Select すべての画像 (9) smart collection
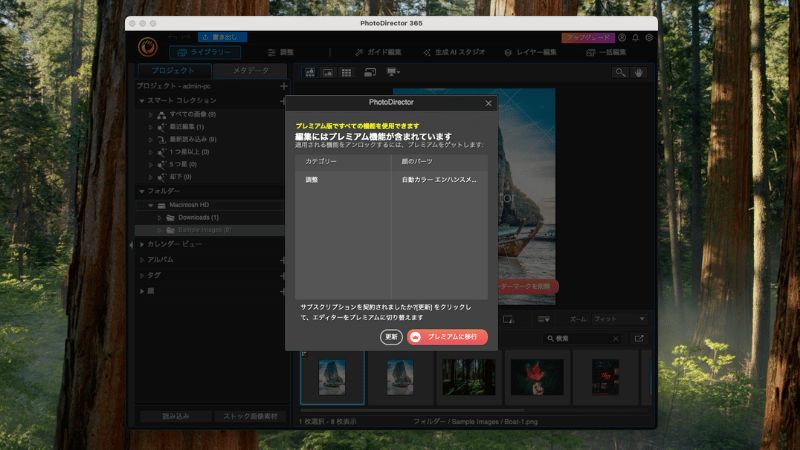This screenshot has height=450, width=800. click(x=192, y=114)
